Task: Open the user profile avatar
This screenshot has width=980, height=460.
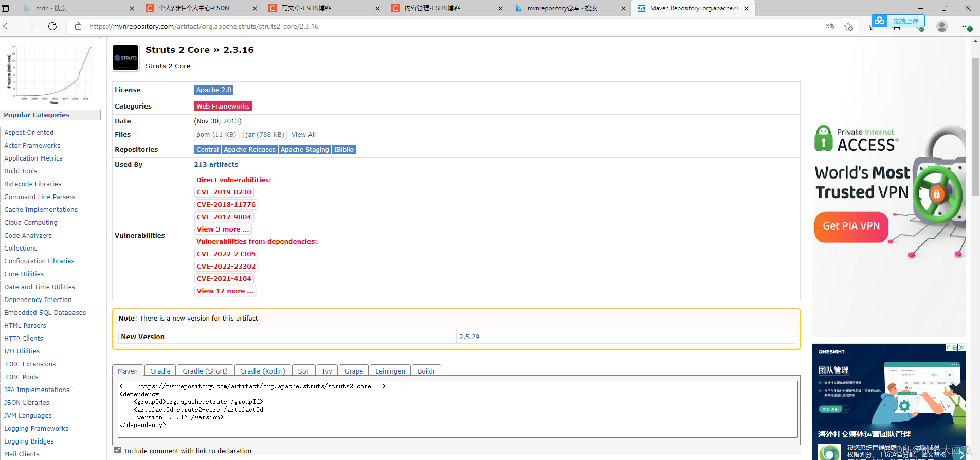Action: tap(942, 26)
